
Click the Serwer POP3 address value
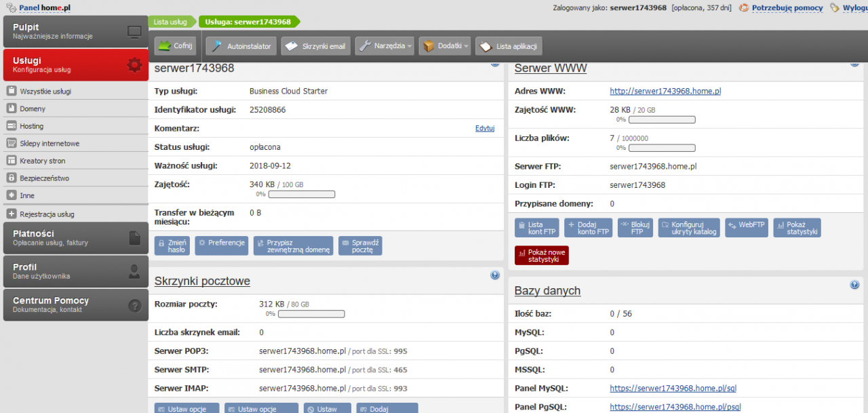click(302, 351)
